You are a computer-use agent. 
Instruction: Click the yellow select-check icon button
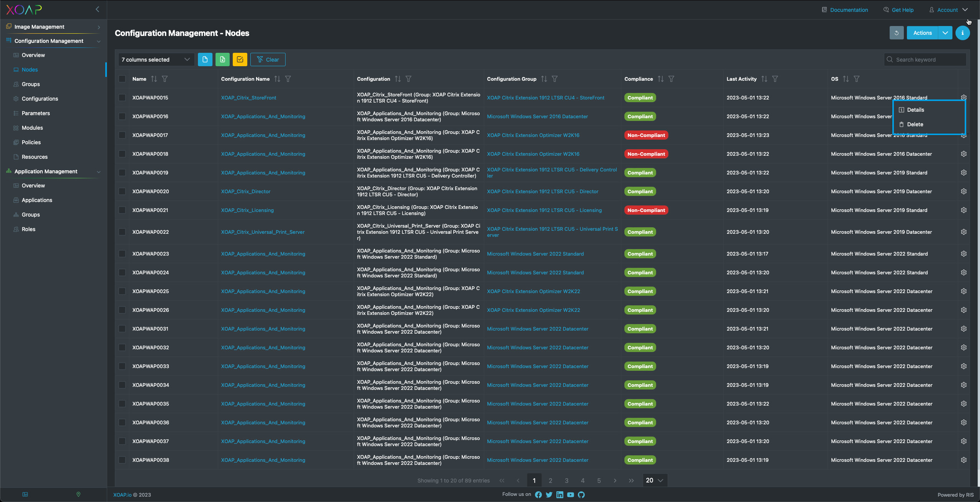click(x=240, y=59)
